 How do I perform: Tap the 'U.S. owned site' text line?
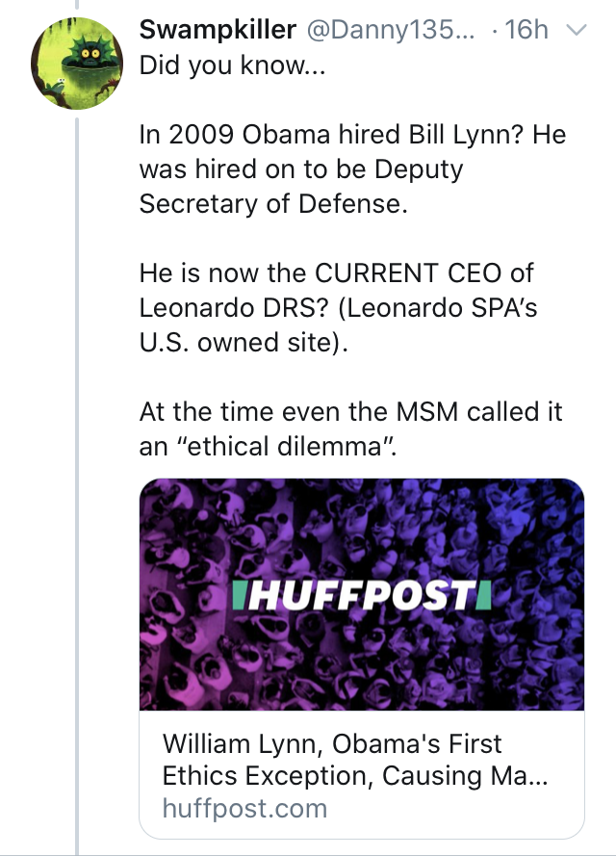click(244, 342)
